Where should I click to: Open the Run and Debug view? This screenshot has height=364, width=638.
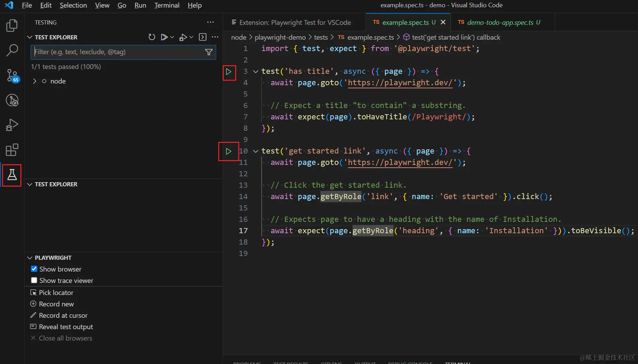12,125
